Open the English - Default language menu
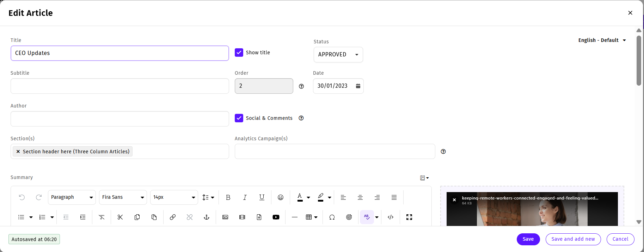Image resolution: width=644 pixels, height=252 pixels. tap(602, 40)
